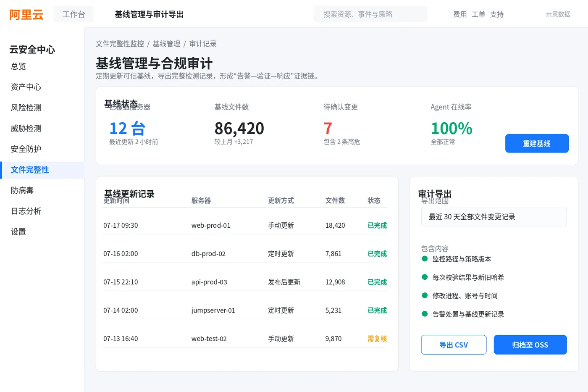The image size is (588, 392).
Task: Click the 07-15 22:10 update time
Action: [x=121, y=282]
